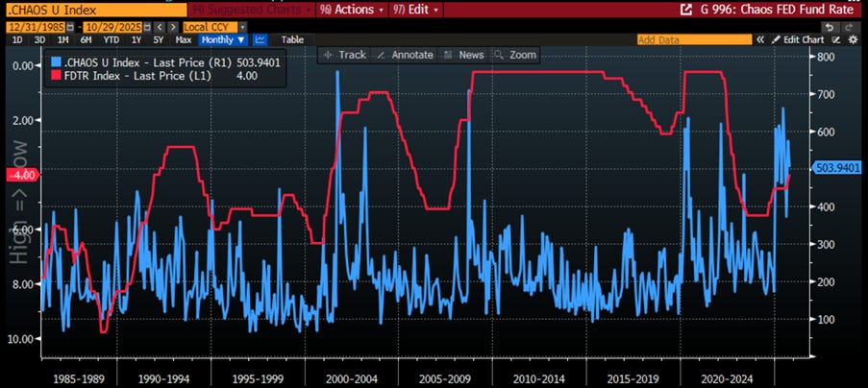Click the 2000-2004 x-axis label
Screen dimensions: 868x388
(352, 379)
